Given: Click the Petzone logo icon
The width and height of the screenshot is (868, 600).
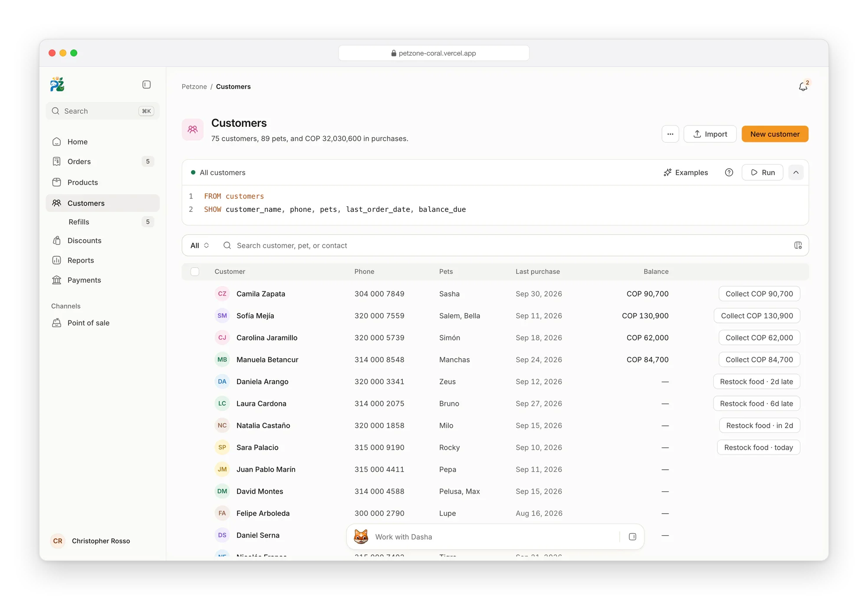Looking at the screenshot, I should 57,84.
